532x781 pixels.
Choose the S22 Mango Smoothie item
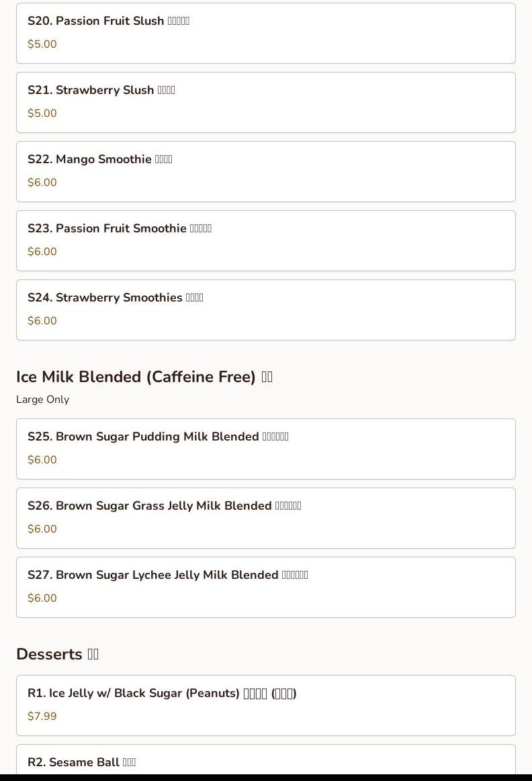click(265, 171)
